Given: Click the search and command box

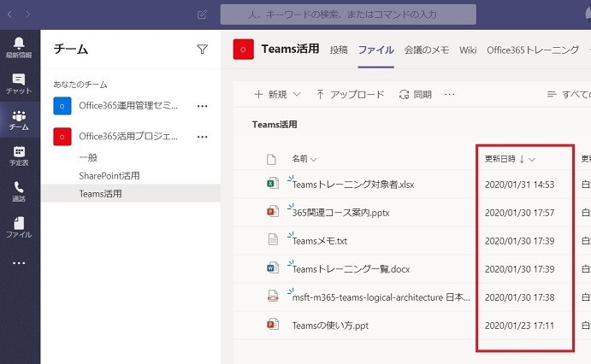Looking at the screenshot, I should 348,15.
